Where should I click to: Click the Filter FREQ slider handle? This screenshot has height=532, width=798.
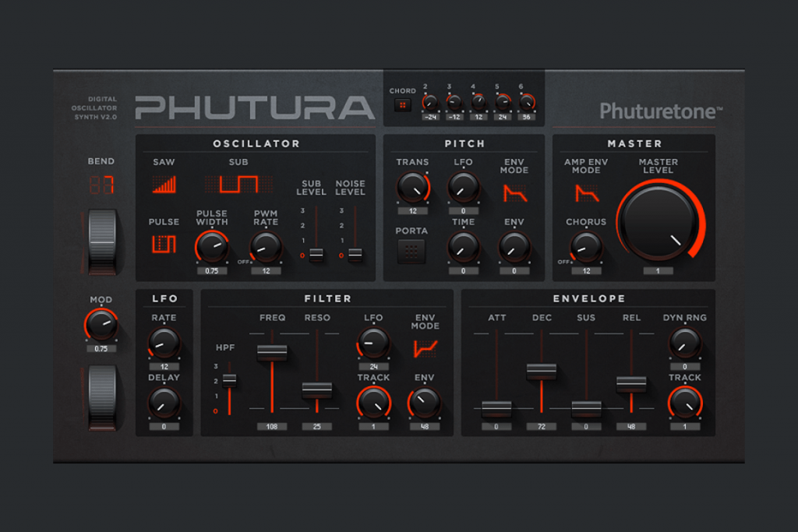pos(272,352)
